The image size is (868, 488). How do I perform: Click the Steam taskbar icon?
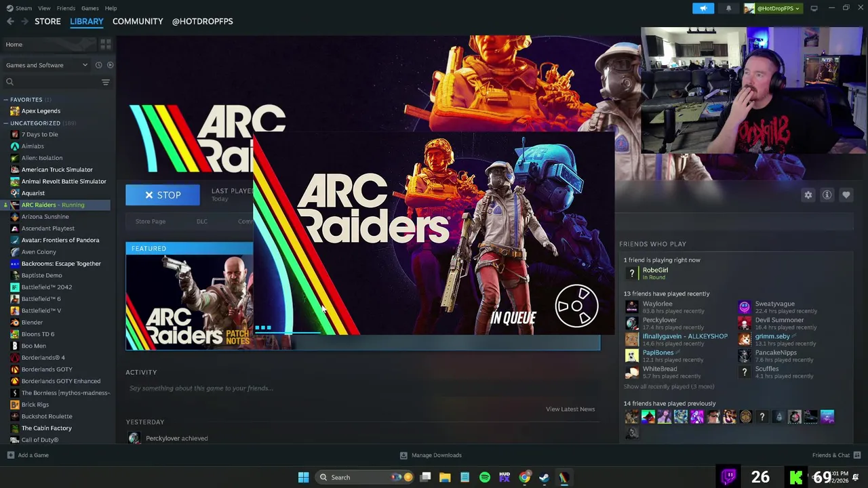point(545,477)
